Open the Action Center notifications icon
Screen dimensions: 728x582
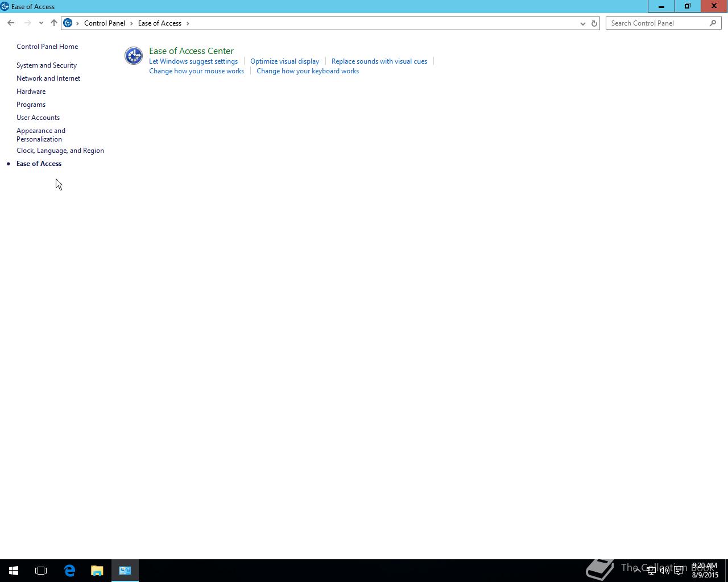[679, 571]
